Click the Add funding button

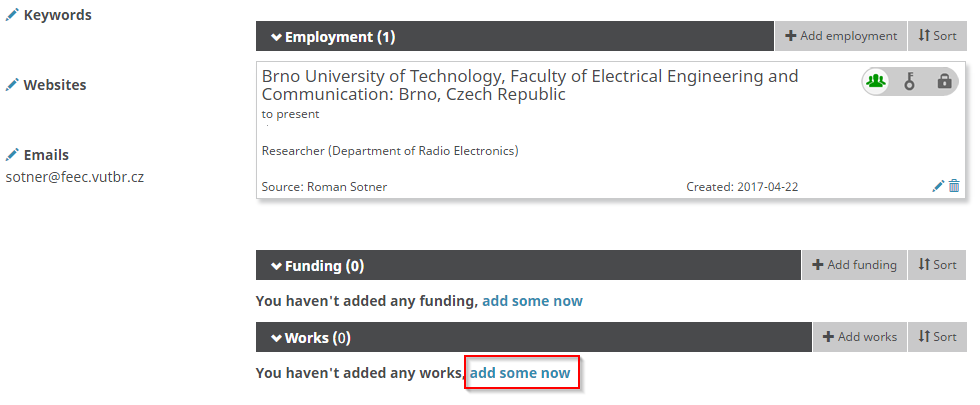[x=854, y=265]
